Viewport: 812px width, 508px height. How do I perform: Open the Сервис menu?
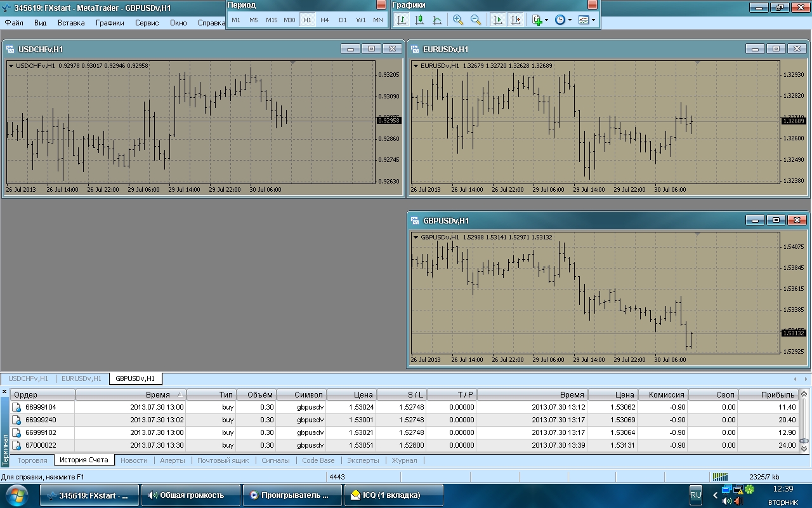147,23
